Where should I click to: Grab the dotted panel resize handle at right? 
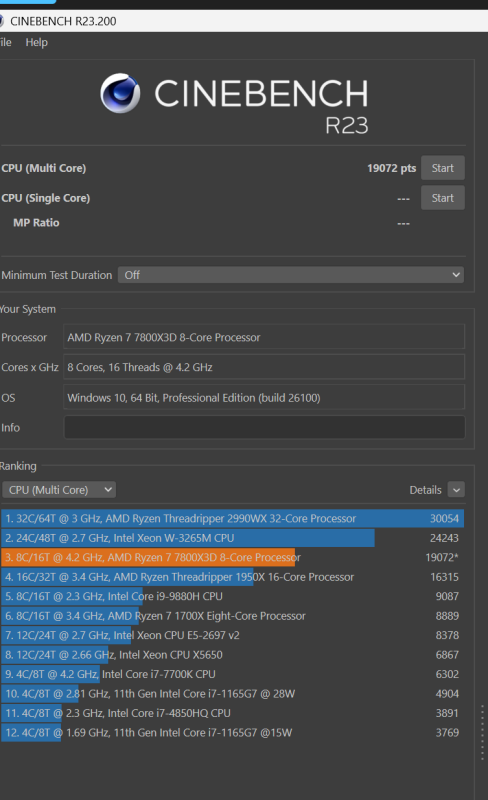[482, 733]
